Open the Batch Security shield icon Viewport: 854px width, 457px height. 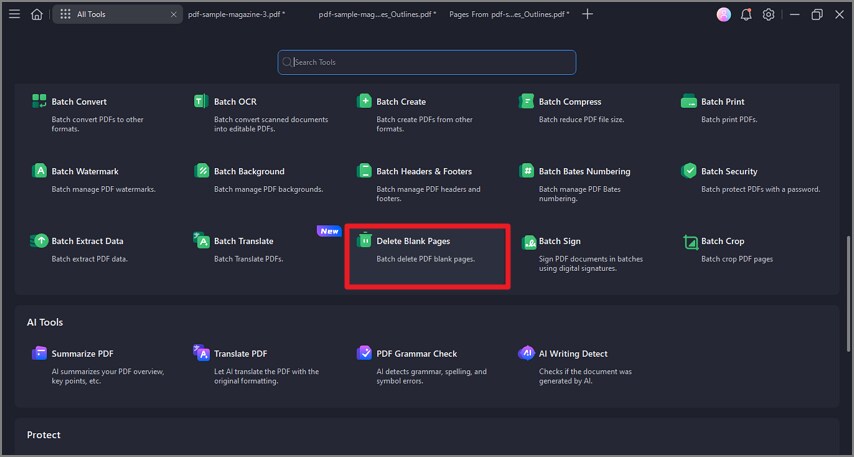click(688, 170)
